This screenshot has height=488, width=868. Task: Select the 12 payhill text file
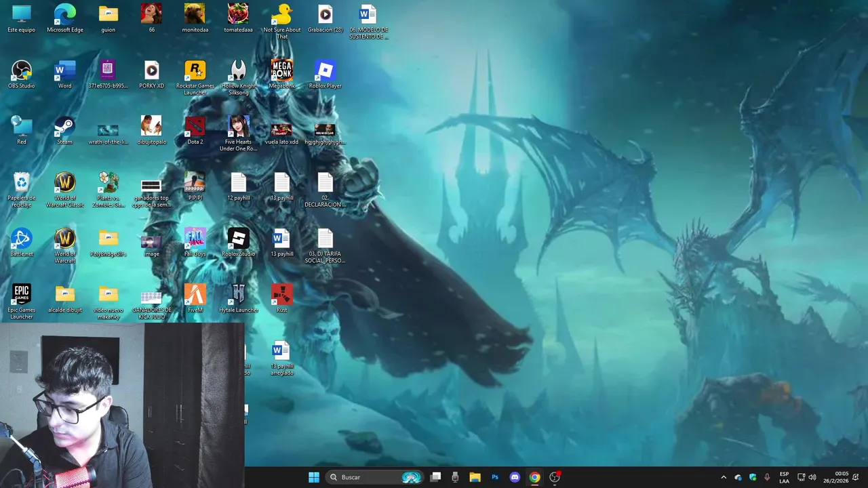point(238,187)
